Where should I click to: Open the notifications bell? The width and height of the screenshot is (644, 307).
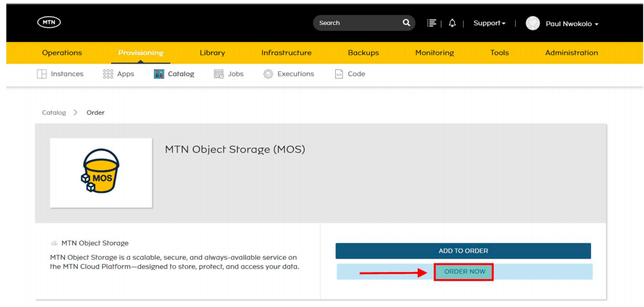(452, 23)
